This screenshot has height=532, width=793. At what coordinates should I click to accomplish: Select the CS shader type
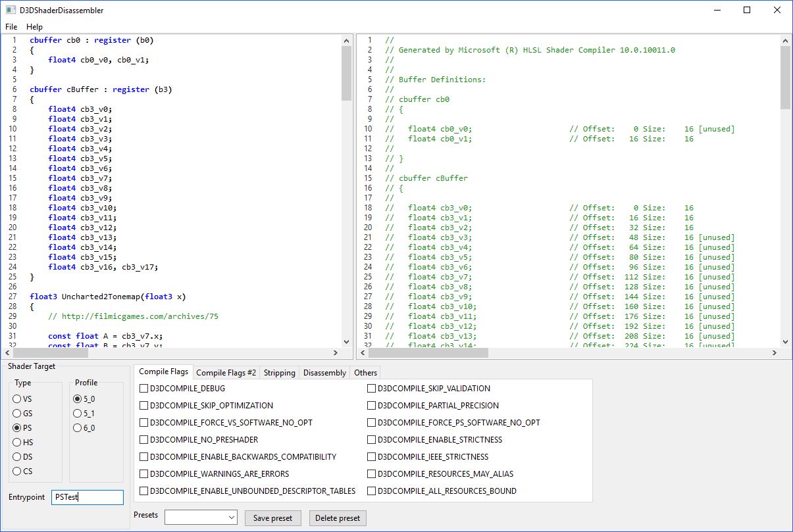coord(22,472)
